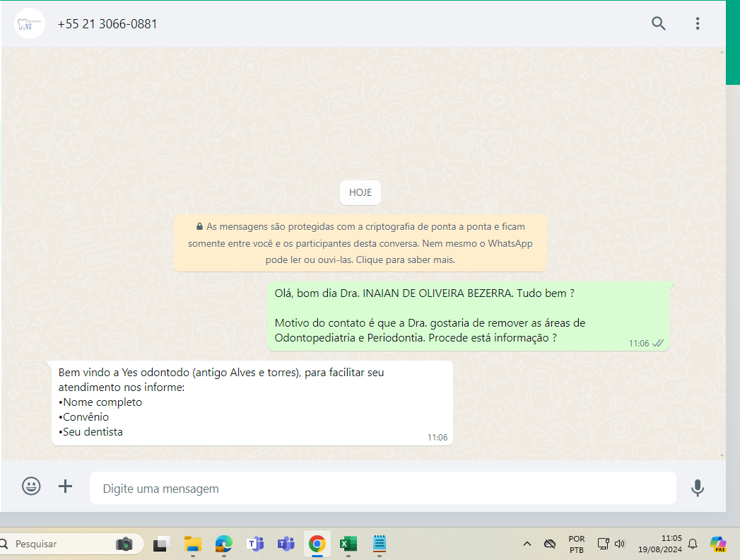
Task: Open File Explorer from taskbar
Action: coord(192,544)
